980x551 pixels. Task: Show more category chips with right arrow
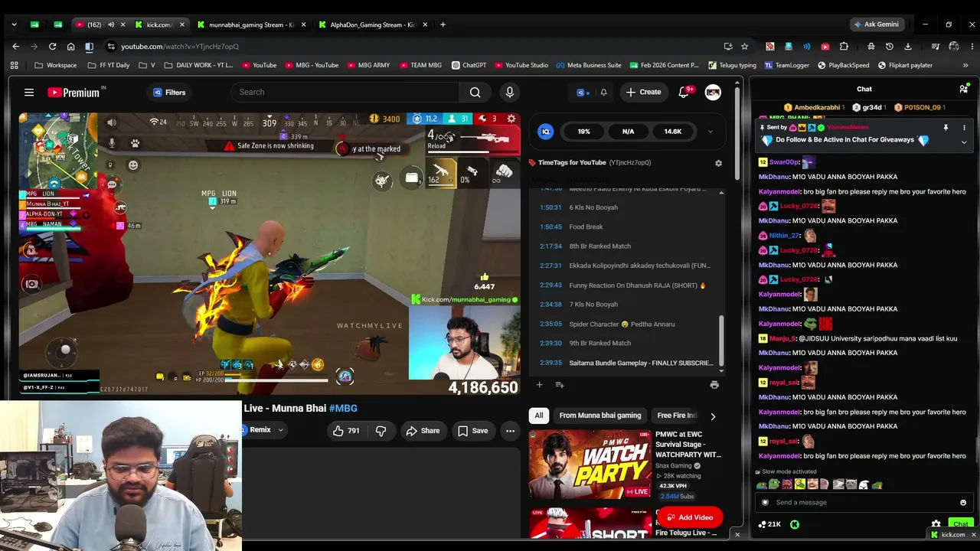(713, 416)
